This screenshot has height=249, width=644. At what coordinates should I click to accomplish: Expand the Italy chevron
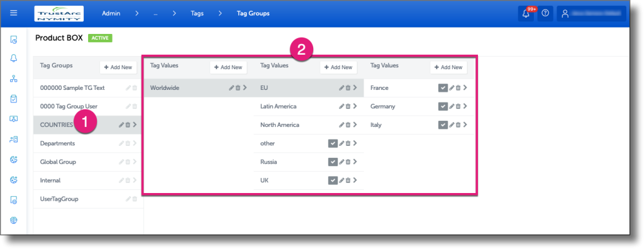tap(465, 124)
